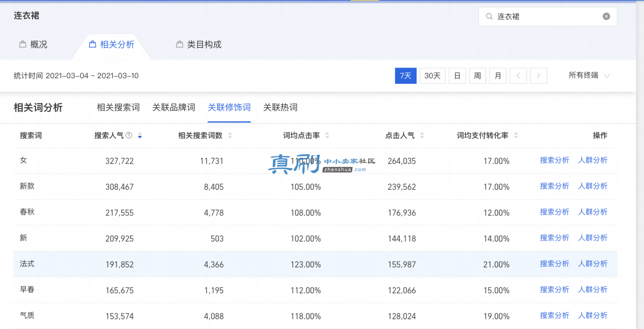The width and height of the screenshot is (644, 329).
Task: Sort by 搜索人气 sort arrow
Action: point(140,136)
